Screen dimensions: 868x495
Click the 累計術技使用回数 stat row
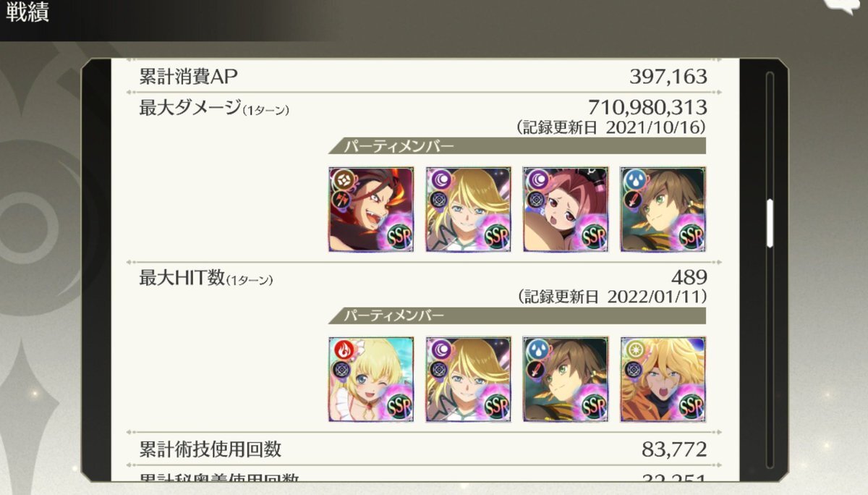(x=423, y=449)
